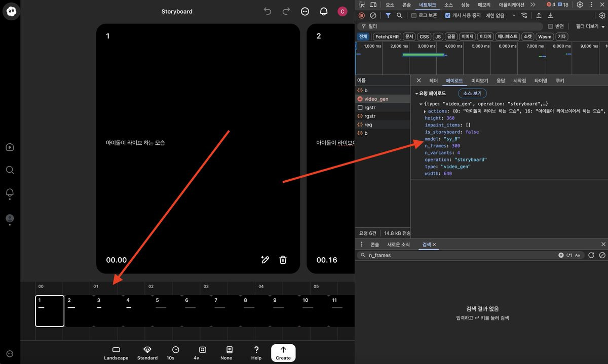Click the view source button (소스 보기)

click(x=473, y=94)
